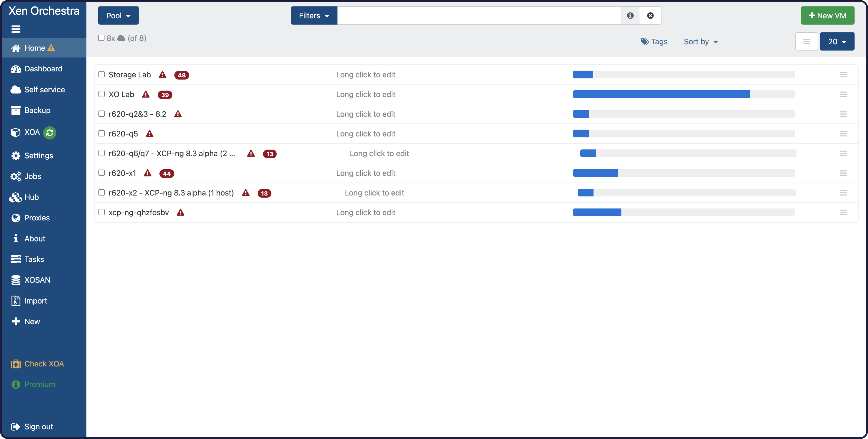Viewport: 868px width, 439px height.
Task: Open the xcp-ng-qhzfosbv pool link
Action: (x=139, y=212)
